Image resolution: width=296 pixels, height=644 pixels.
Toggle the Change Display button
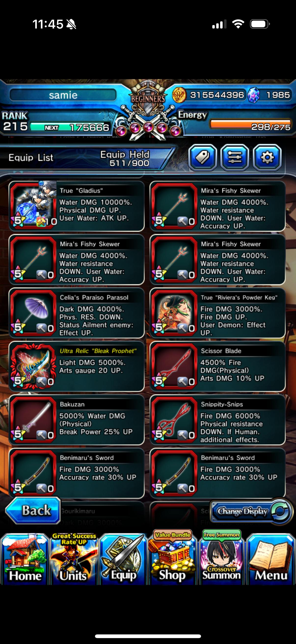(x=251, y=511)
